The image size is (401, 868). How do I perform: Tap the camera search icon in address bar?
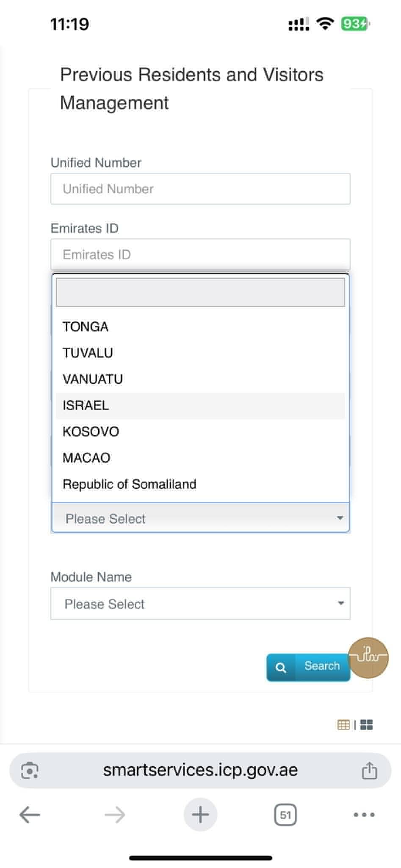[x=30, y=770]
